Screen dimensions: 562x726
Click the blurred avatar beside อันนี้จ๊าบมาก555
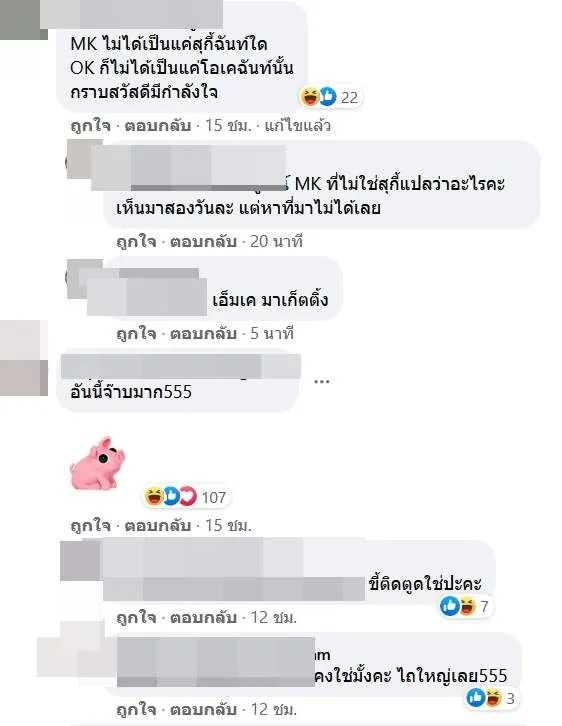24,358
